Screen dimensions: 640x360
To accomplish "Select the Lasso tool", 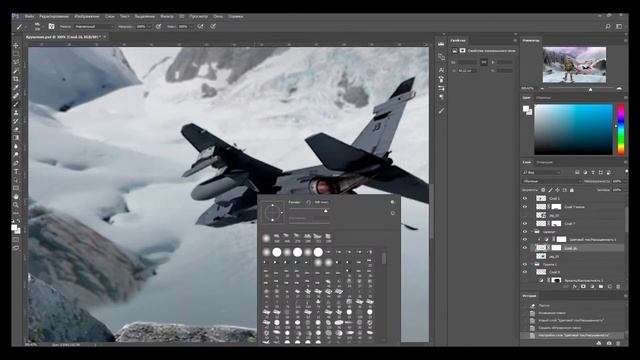I will [x=16, y=62].
